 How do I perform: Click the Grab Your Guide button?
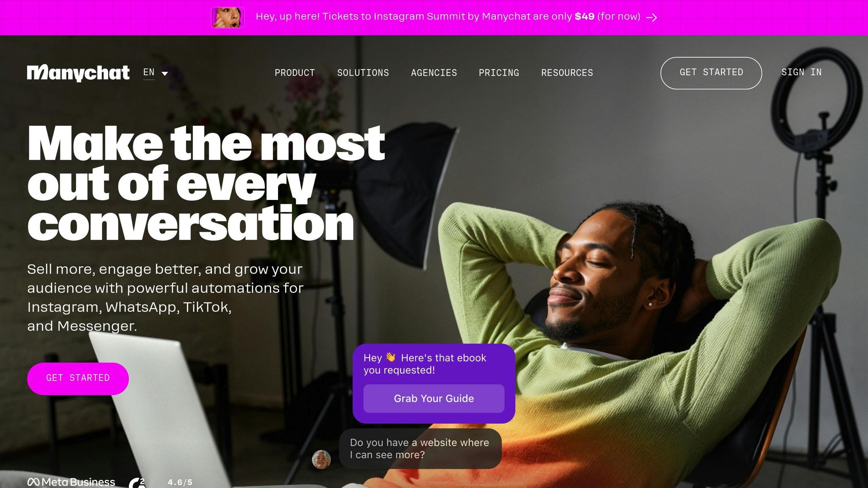click(434, 398)
